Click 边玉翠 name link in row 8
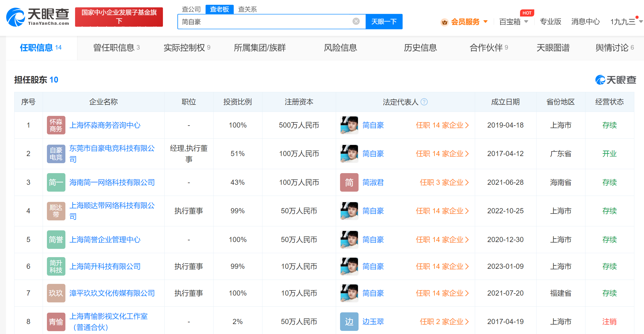 coord(373,322)
